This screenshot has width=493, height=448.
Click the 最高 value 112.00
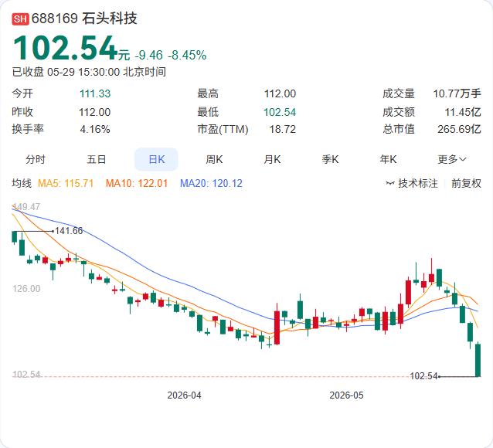(280, 93)
